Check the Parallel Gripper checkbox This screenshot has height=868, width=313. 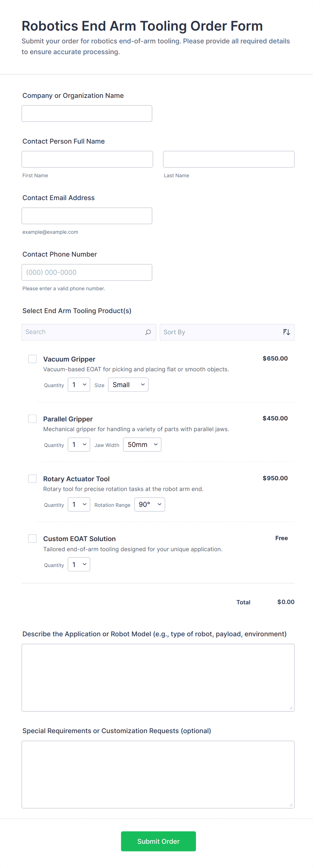pyautogui.click(x=32, y=419)
